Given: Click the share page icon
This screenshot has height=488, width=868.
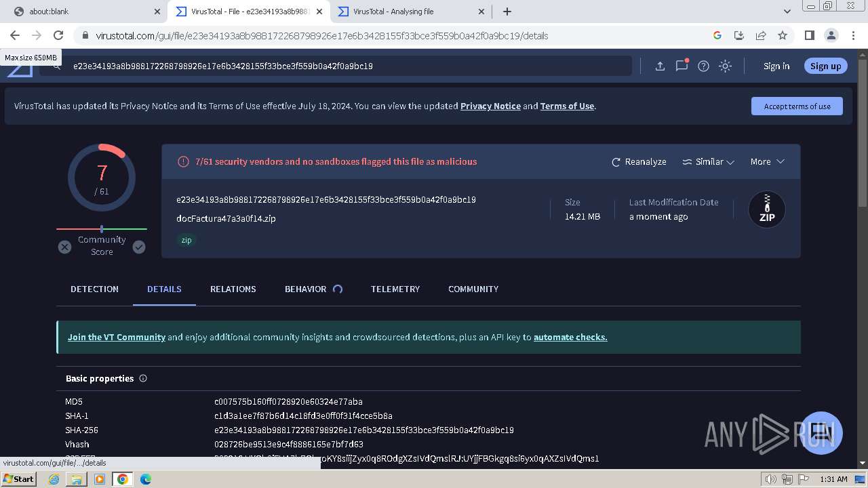Looking at the screenshot, I should (x=761, y=35).
